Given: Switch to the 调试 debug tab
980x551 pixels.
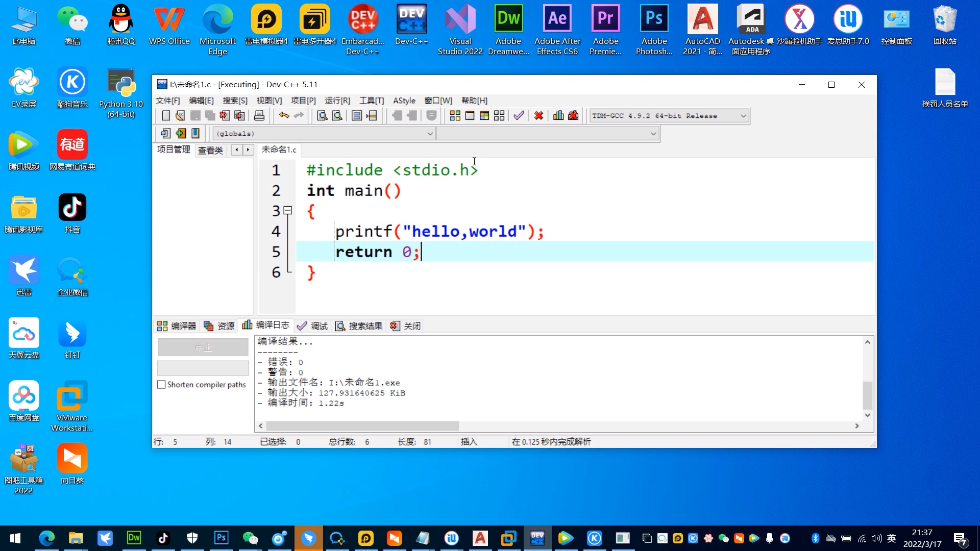Looking at the screenshot, I should click(312, 326).
